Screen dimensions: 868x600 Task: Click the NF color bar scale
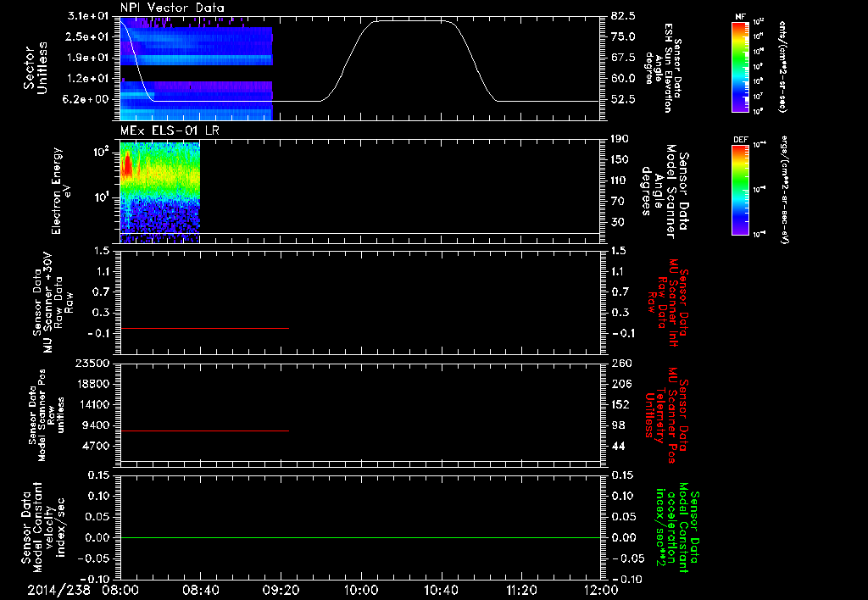coord(740,66)
